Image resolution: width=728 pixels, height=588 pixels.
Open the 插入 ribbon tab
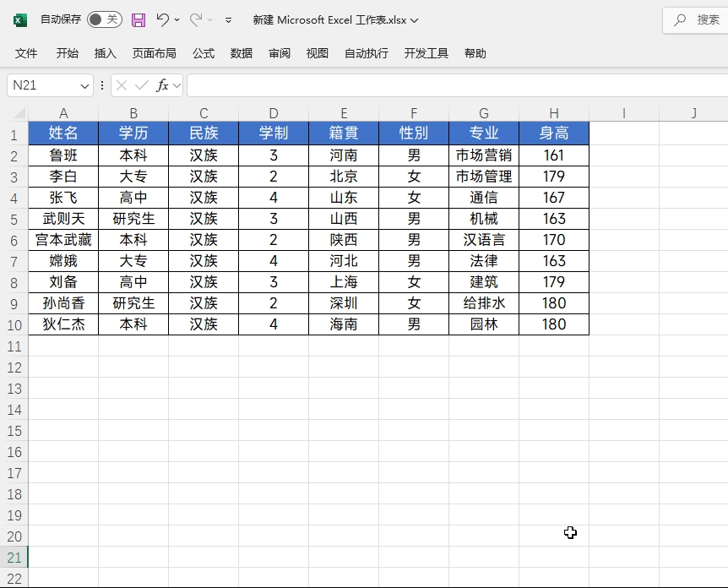pos(106,53)
